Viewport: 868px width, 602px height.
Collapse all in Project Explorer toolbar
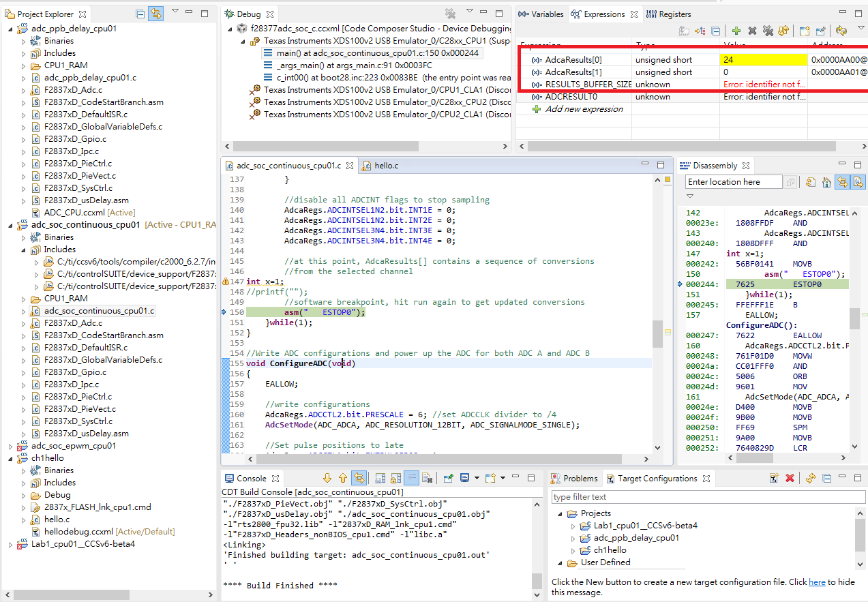coord(140,14)
